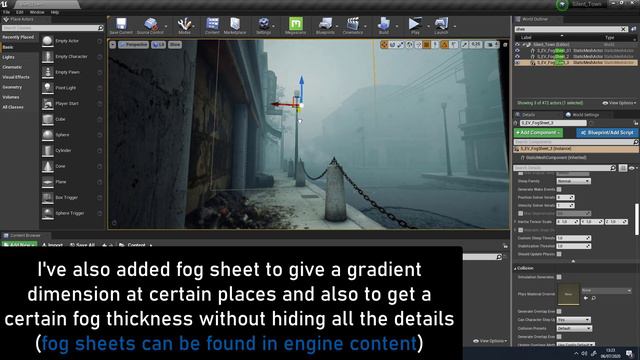Click the Build toolbar icon
The width and height of the screenshot is (640, 360).
click(384, 24)
